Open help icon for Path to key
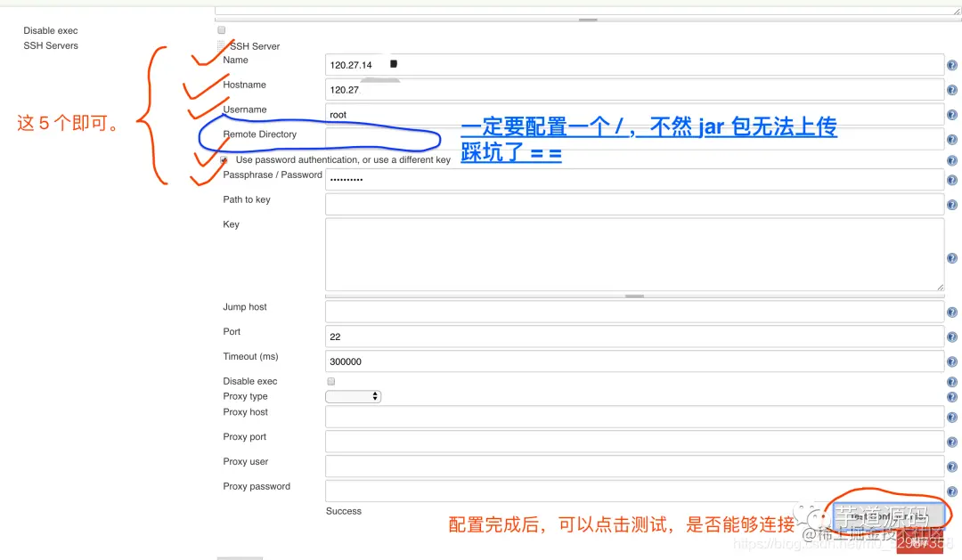This screenshot has width=962, height=560. click(x=951, y=205)
